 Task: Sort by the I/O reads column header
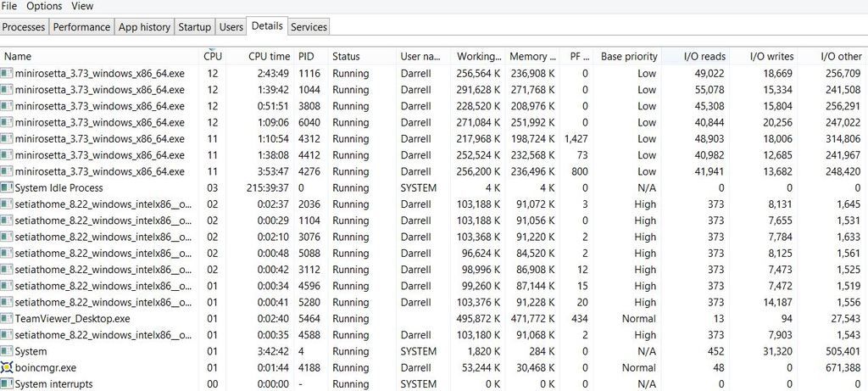tap(704, 56)
